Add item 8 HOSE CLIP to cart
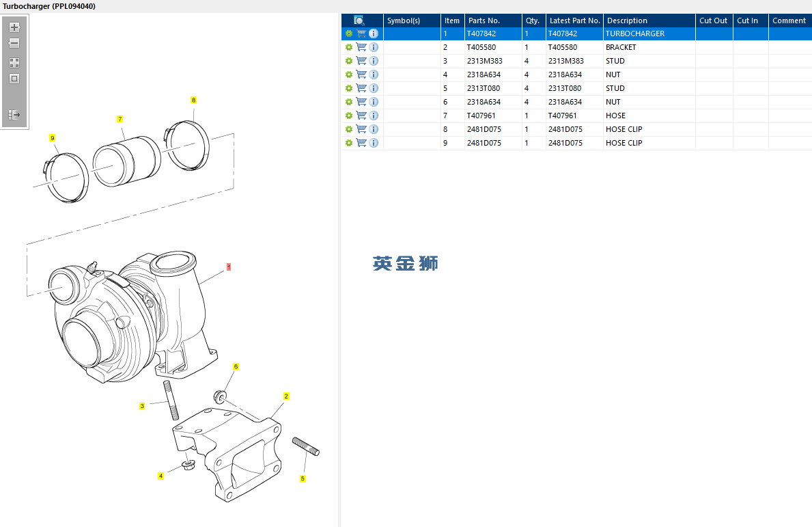The image size is (812, 527). tap(361, 129)
